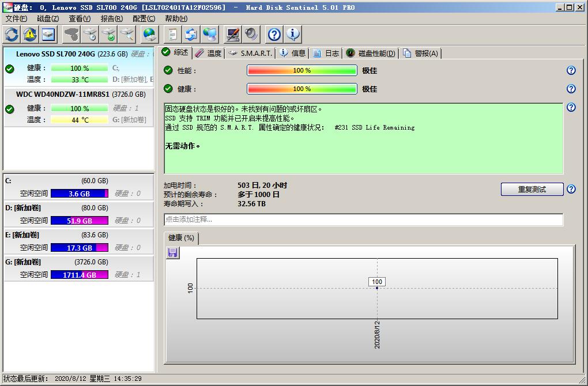Click the D: [新加卷] partition label
588x386 pixels.
(x=23, y=208)
